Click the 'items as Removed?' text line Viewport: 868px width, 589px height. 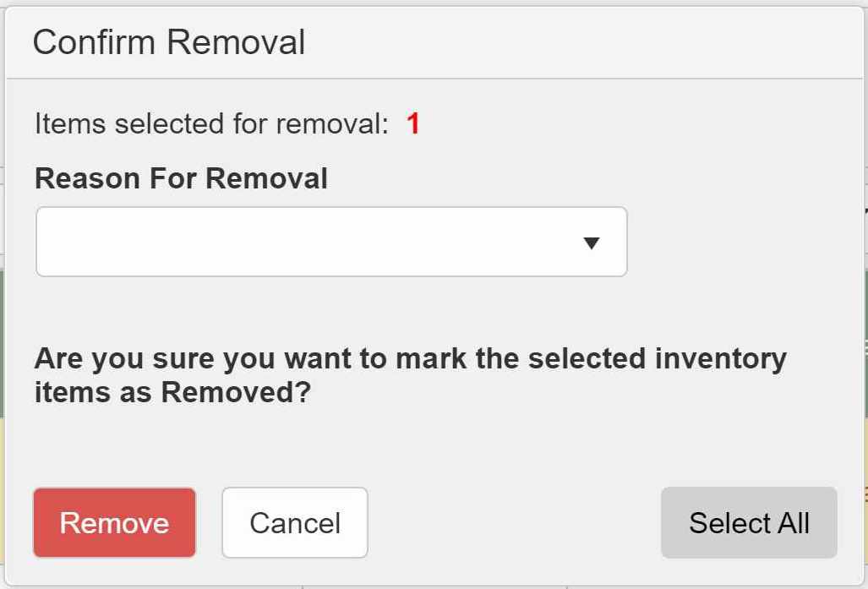[172, 393]
